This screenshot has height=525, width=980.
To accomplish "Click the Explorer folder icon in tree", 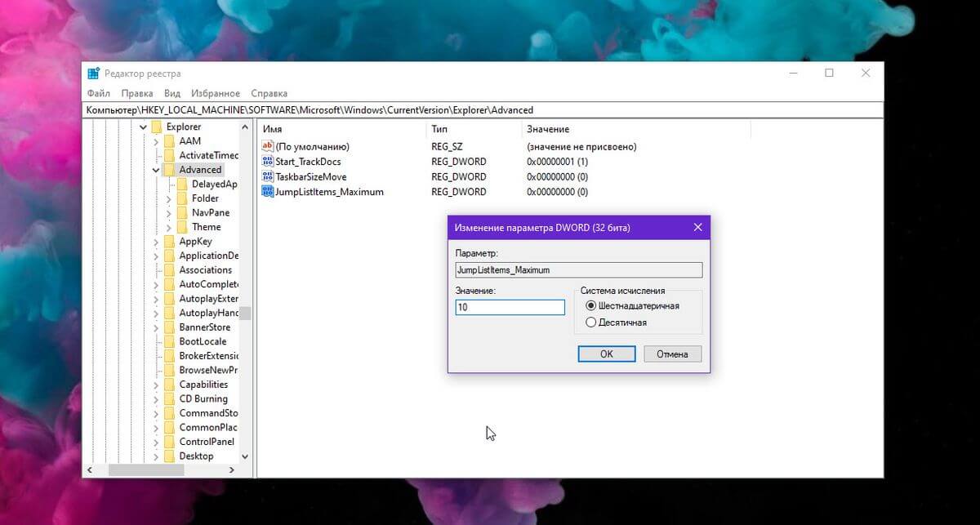I will [x=156, y=127].
